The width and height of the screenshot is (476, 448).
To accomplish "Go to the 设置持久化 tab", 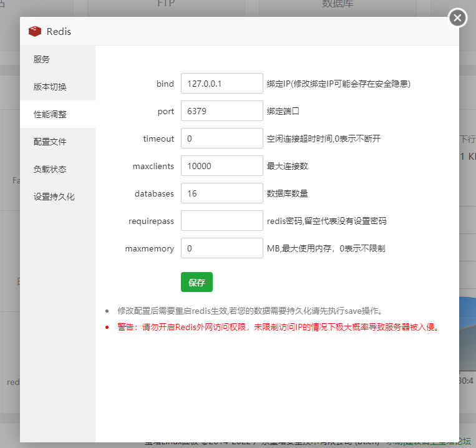I will 57,197.
